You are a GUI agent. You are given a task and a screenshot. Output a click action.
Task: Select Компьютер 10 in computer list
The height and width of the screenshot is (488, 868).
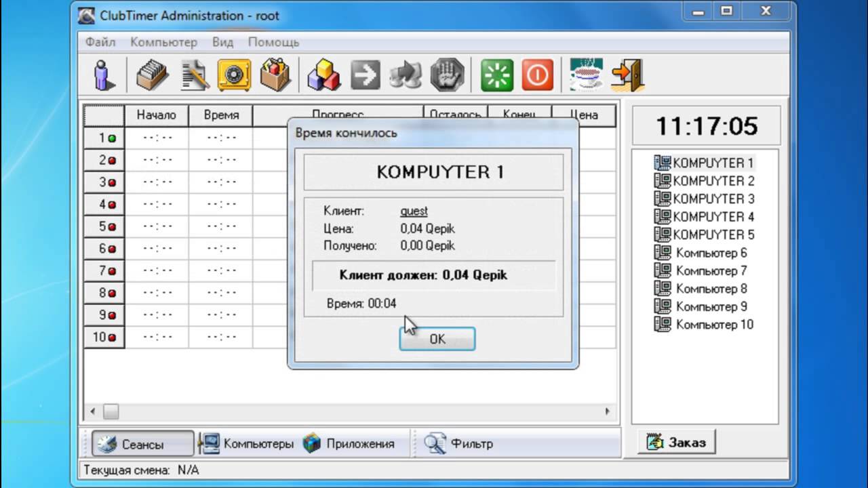click(x=703, y=325)
